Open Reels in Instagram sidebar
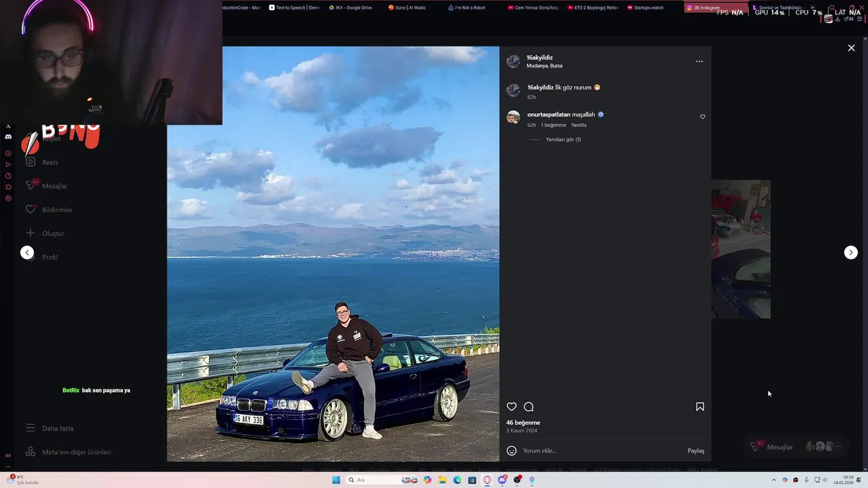 pos(42,162)
